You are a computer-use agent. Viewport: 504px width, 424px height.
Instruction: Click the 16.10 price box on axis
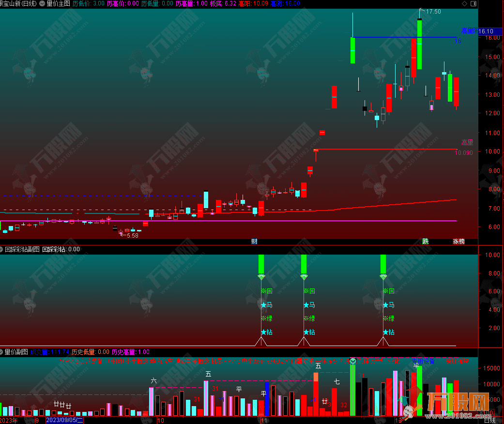[x=490, y=31]
